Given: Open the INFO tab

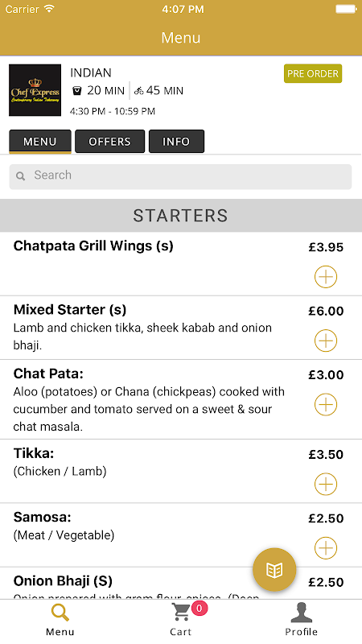Looking at the screenshot, I should coord(176,142).
